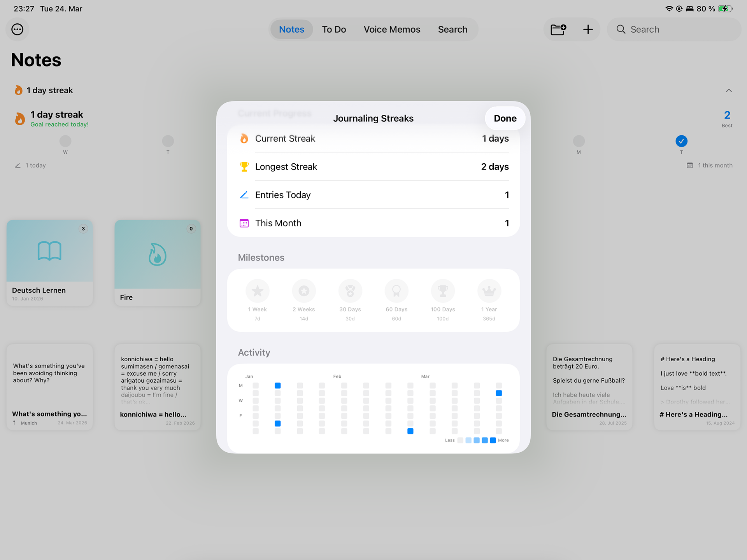This screenshot has width=747, height=560.
Task: Tap the plus icon to add note
Action: coord(588,30)
